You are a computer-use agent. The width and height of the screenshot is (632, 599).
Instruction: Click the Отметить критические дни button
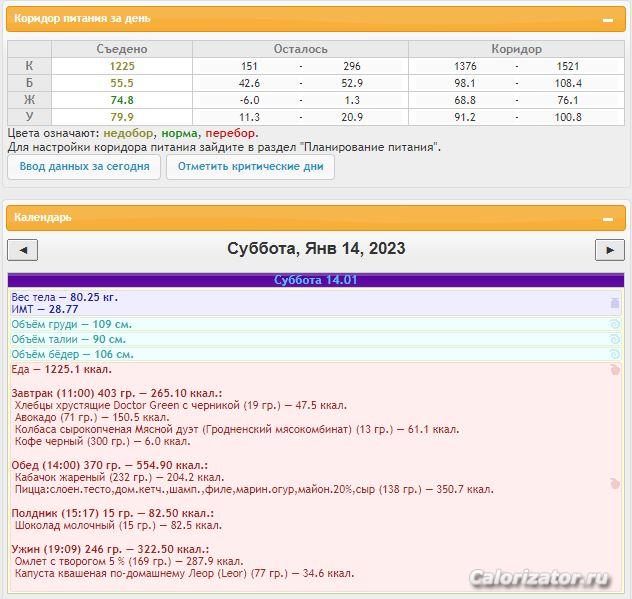[250, 167]
